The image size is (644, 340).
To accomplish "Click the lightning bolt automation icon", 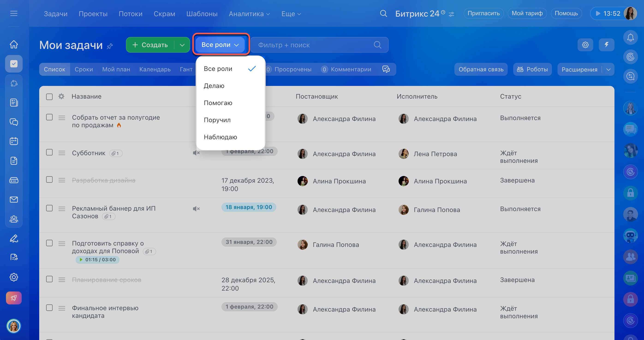I will tap(606, 45).
